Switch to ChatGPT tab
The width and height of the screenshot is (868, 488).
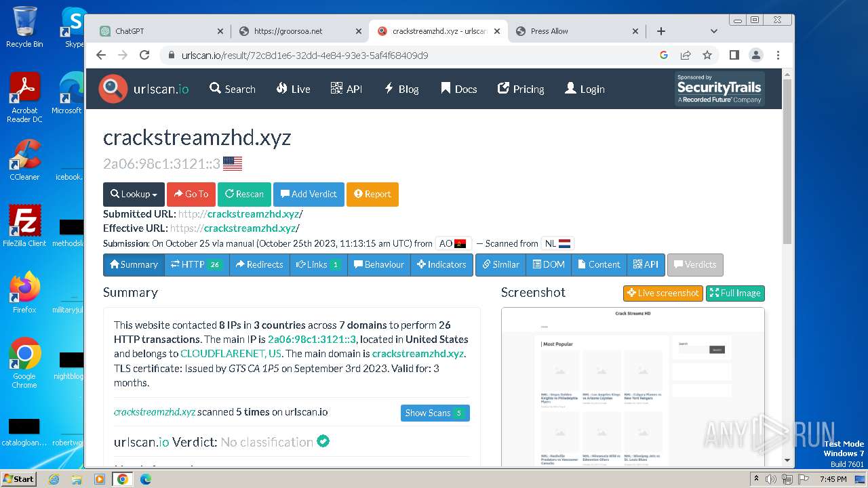click(x=161, y=31)
